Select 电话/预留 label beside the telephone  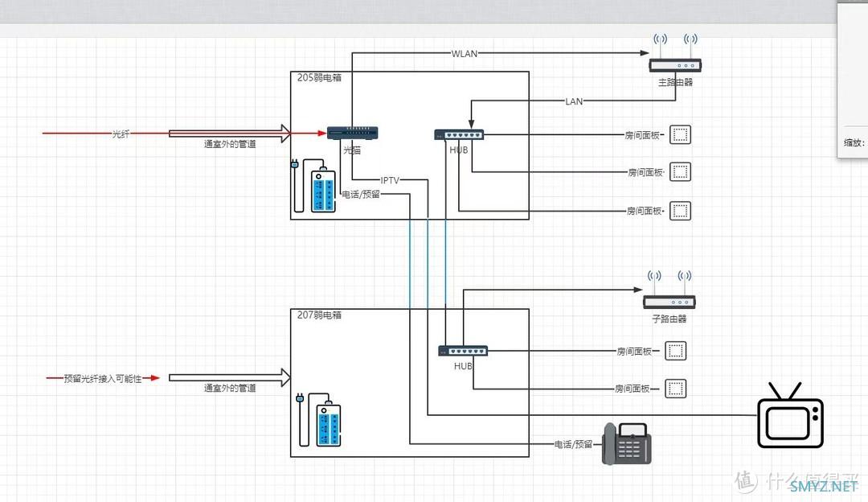click(574, 444)
